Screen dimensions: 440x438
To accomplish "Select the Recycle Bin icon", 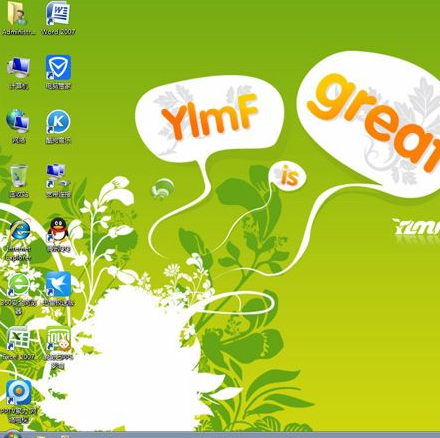I will click(18, 181).
